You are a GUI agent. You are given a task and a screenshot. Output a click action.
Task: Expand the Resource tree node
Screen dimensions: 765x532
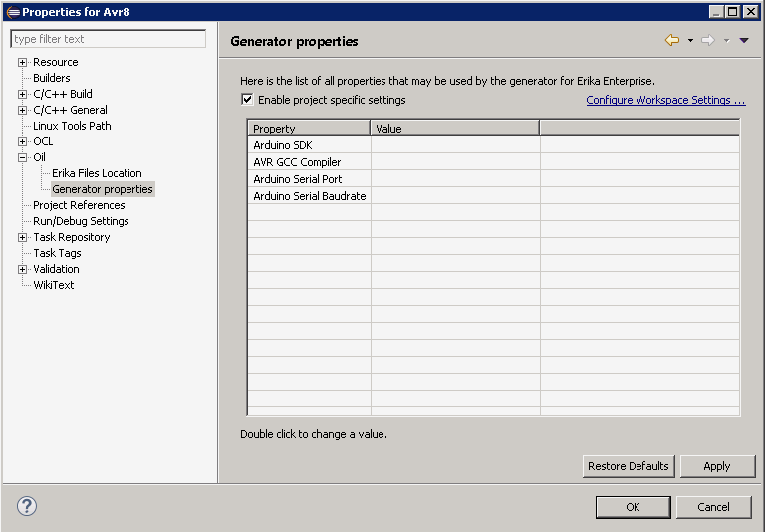click(22, 62)
